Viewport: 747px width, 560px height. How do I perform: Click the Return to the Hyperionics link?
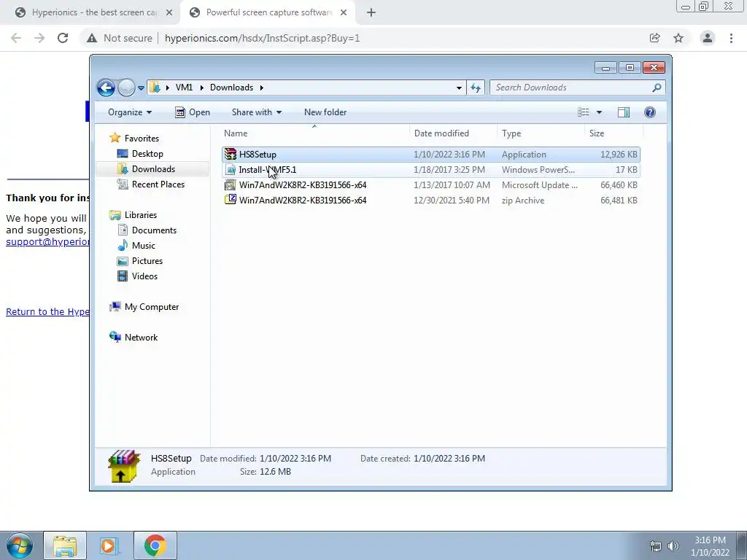pyautogui.click(x=47, y=311)
